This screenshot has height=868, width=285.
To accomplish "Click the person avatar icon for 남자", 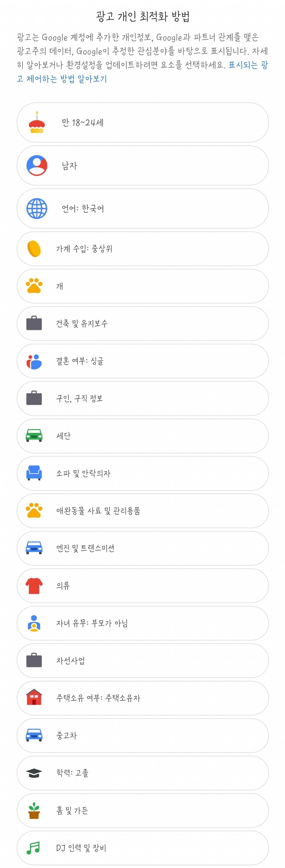I will click(37, 166).
